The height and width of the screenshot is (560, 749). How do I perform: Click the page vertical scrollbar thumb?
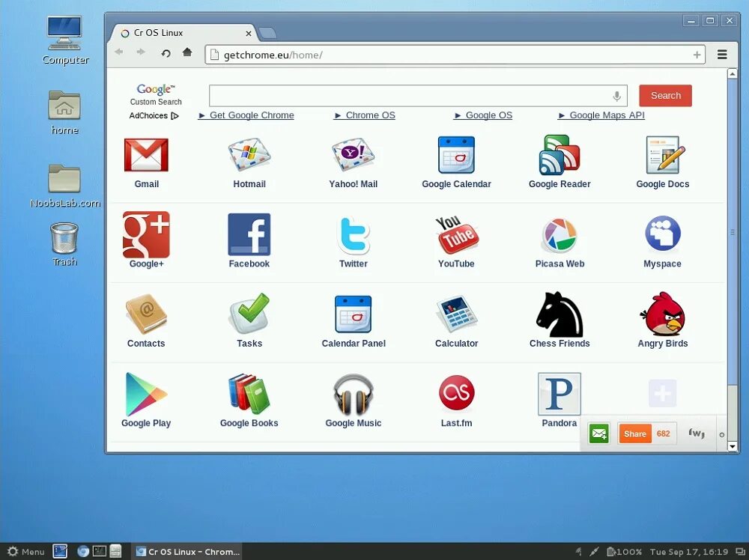[x=733, y=231]
